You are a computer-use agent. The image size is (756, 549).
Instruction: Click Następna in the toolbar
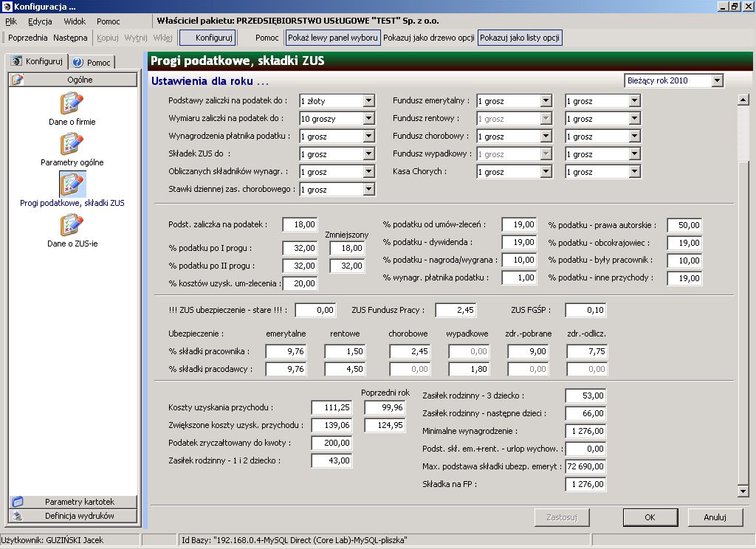point(70,38)
